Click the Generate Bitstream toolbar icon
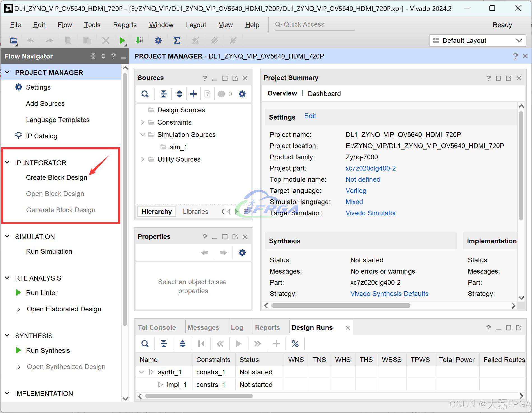Screen dimensions: 532x413 click(x=140, y=41)
